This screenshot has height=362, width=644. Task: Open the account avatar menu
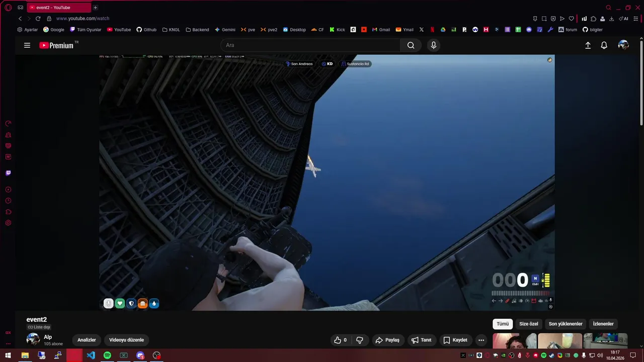pos(623,45)
